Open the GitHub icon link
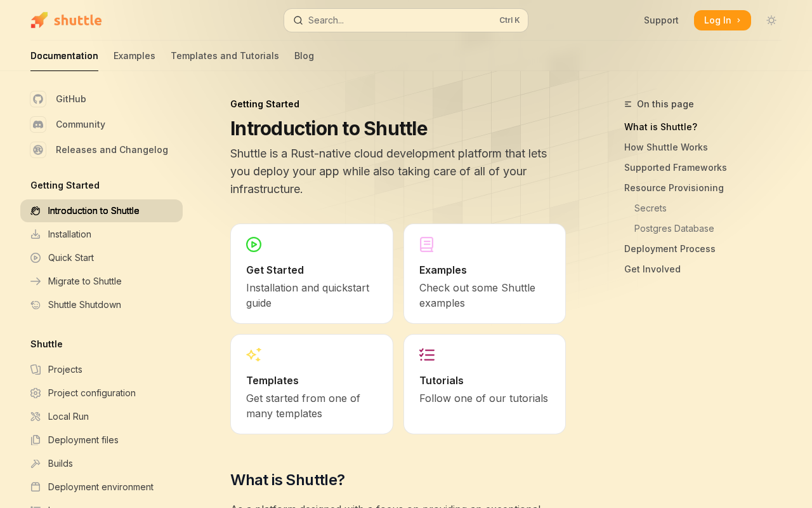Screen dimensions: 812x508 pyautogui.click(x=38, y=99)
